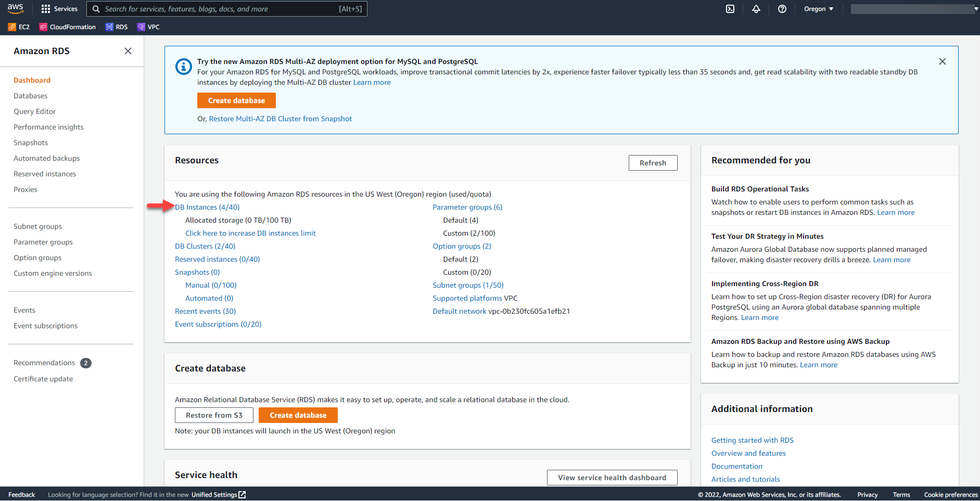Close the Amazon RDS side navigation panel
Image resolution: width=980 pixels, height=501 pixels.
(x=128, y=51)
